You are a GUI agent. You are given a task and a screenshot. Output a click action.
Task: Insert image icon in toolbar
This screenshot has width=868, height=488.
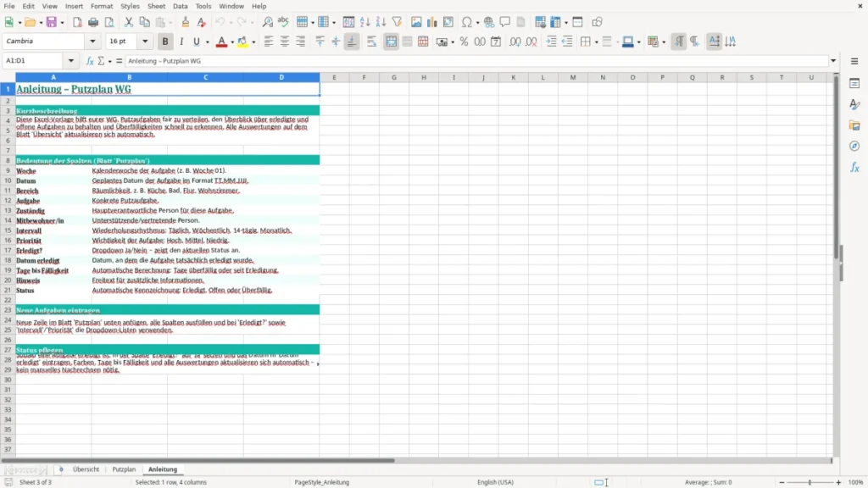coord(416,22)
